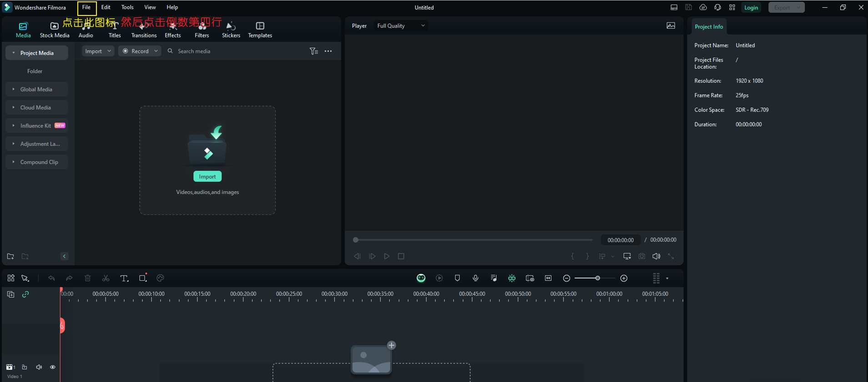Open the Audio library tab
Image resolution: width=868 pixels, height=382 pixels.
click(x=86, y=30)
